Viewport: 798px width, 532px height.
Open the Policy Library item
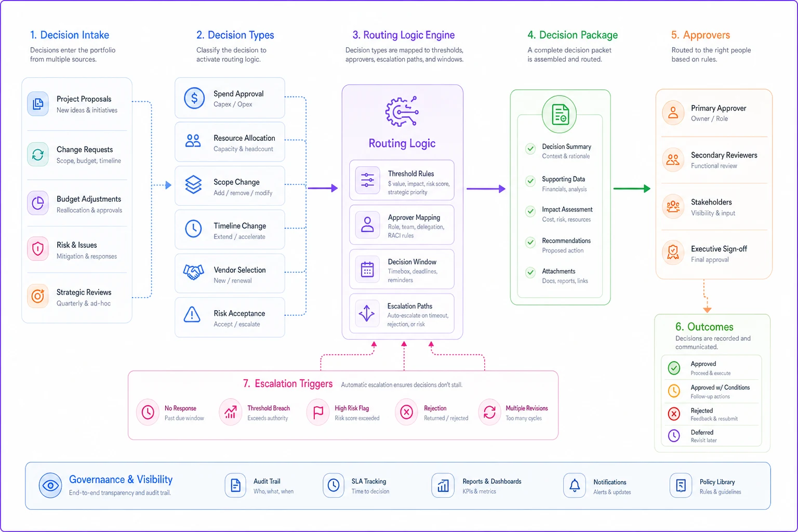coord(706,486)
